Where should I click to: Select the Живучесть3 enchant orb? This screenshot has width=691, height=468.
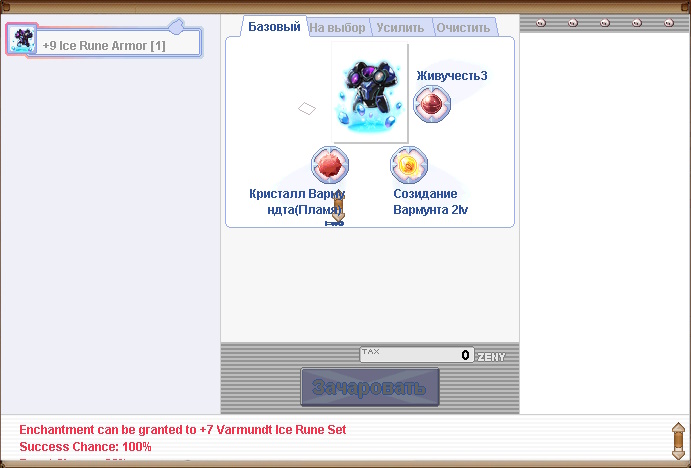(432, 103)
